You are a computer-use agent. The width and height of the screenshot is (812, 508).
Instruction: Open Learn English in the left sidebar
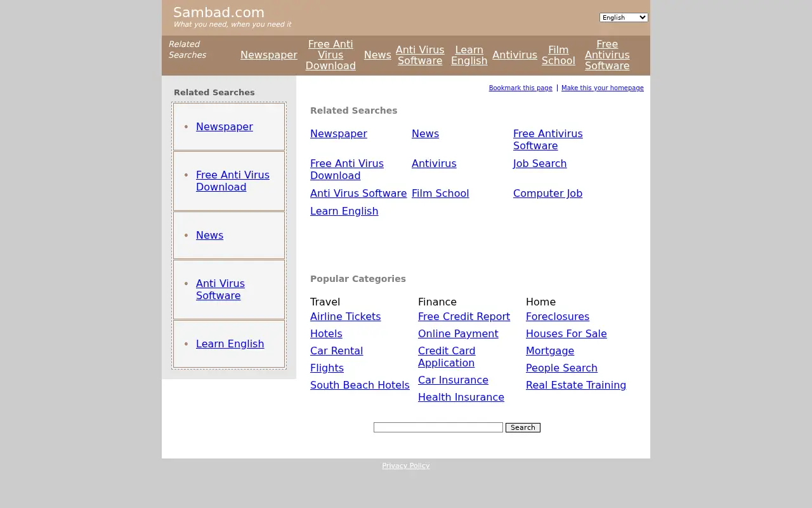[230, 344]
